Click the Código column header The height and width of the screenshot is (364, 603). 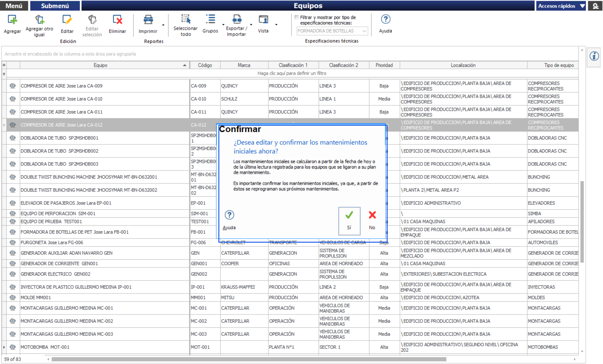pos(205,65)
